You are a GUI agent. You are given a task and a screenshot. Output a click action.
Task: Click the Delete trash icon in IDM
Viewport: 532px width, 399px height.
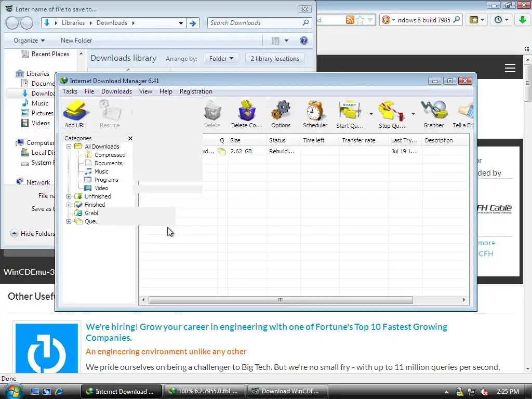[x=212, y=114]
